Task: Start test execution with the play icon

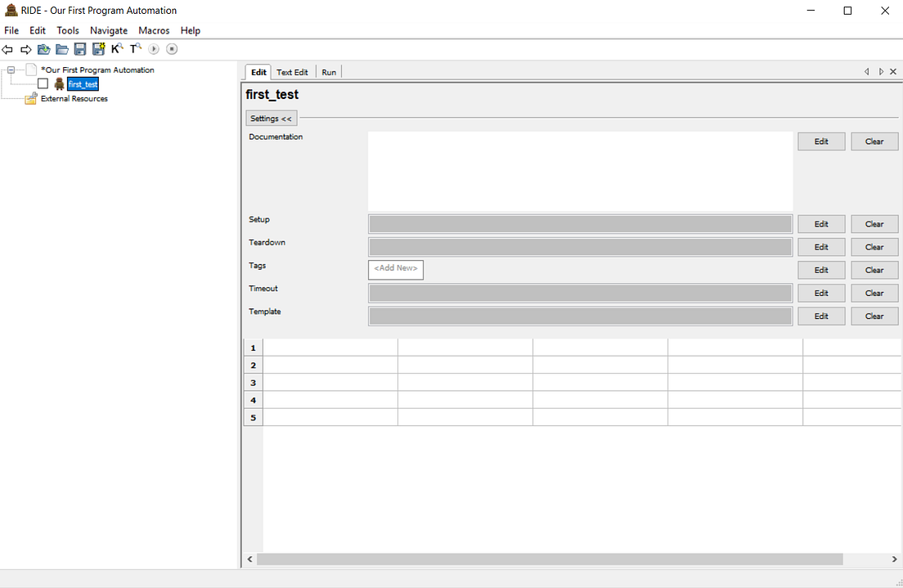Action: (x=153, y=49)
